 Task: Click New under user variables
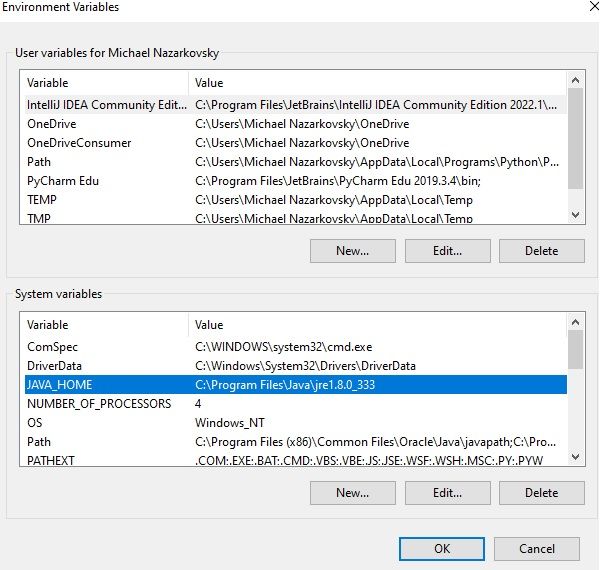[352, 251]
